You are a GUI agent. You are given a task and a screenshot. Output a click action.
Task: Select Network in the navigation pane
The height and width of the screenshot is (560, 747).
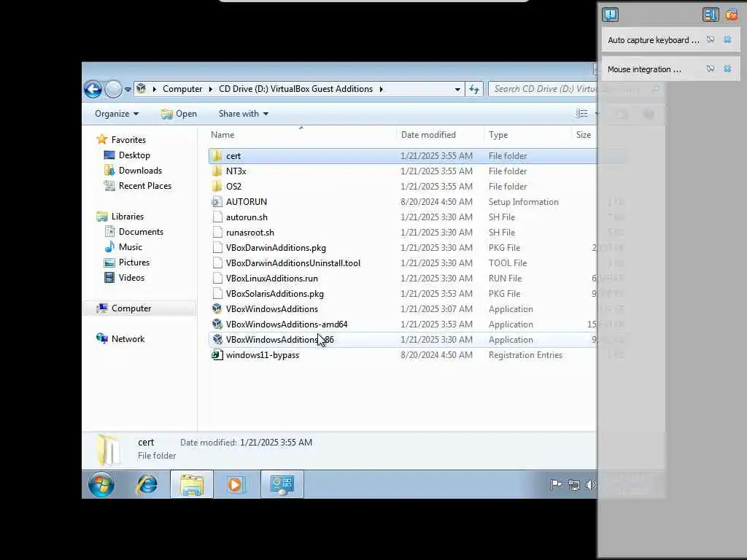[120, 338]
